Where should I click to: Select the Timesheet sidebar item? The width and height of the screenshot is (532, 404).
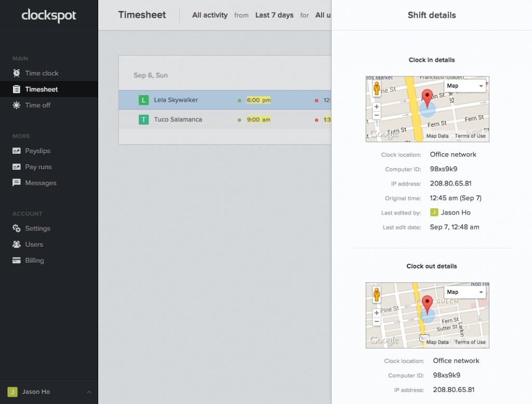pos(42,89)
